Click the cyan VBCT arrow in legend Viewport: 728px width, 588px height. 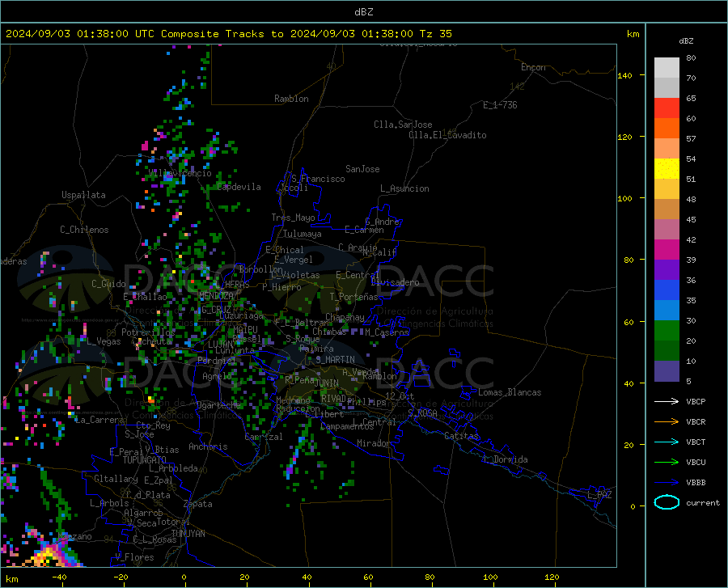click(x=667, y=442)
